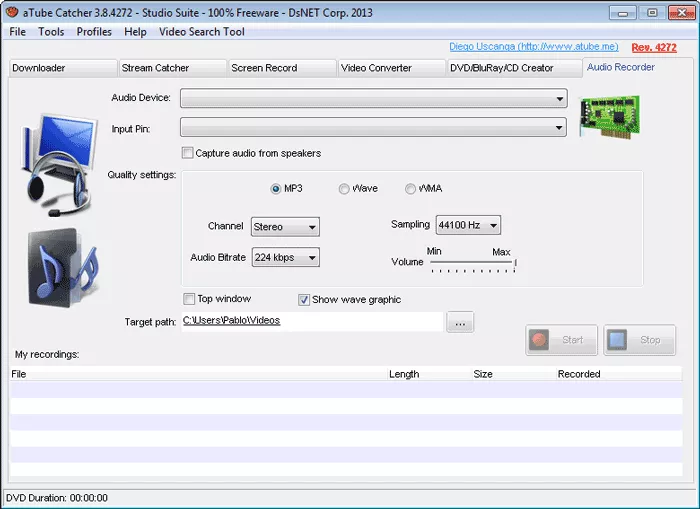
Task: Open the Profiles menu
Action: coord(94,32)
